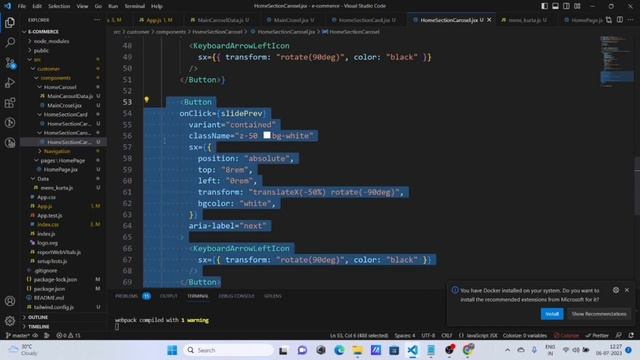Switch to the PROBLEMS panel tab
Image resolution: width=640 pixels, height=360 pixels.
click(133, 296)
